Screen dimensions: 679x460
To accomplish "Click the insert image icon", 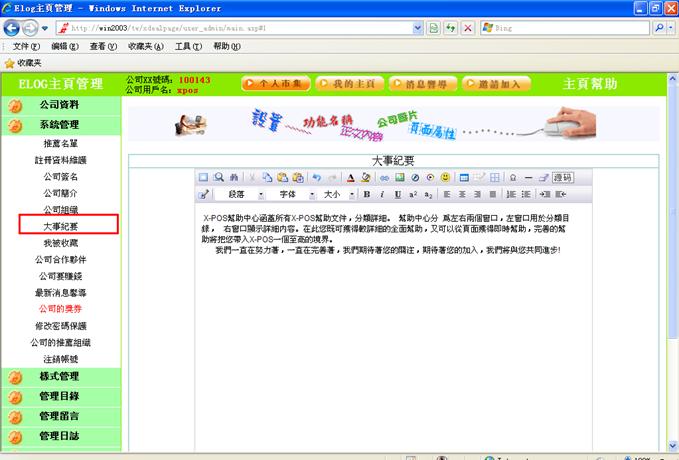I will 400,177.
